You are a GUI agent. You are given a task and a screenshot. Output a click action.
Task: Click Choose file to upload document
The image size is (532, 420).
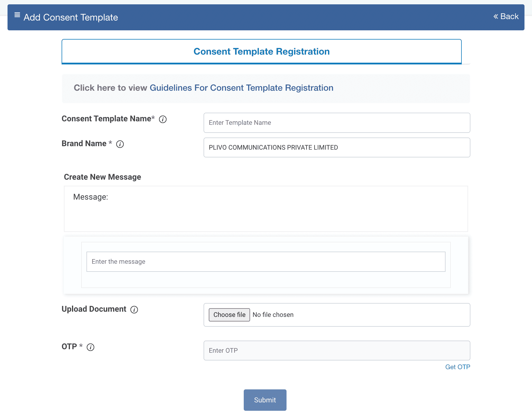point(229,315)
